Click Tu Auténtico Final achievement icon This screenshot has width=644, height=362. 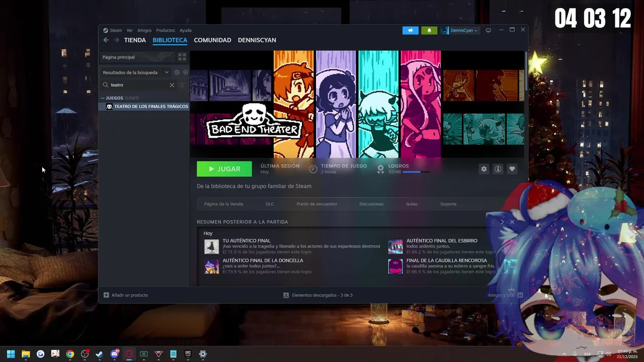(x=211, y=247)
